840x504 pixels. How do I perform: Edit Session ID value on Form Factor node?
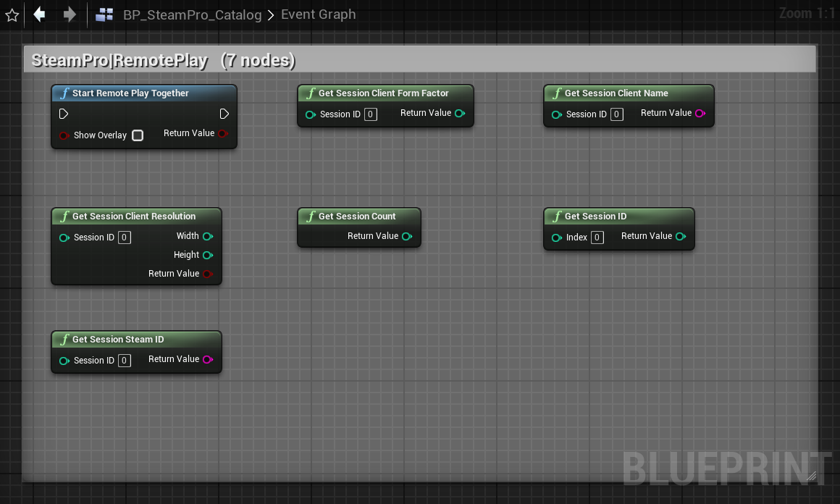(370, 114)
